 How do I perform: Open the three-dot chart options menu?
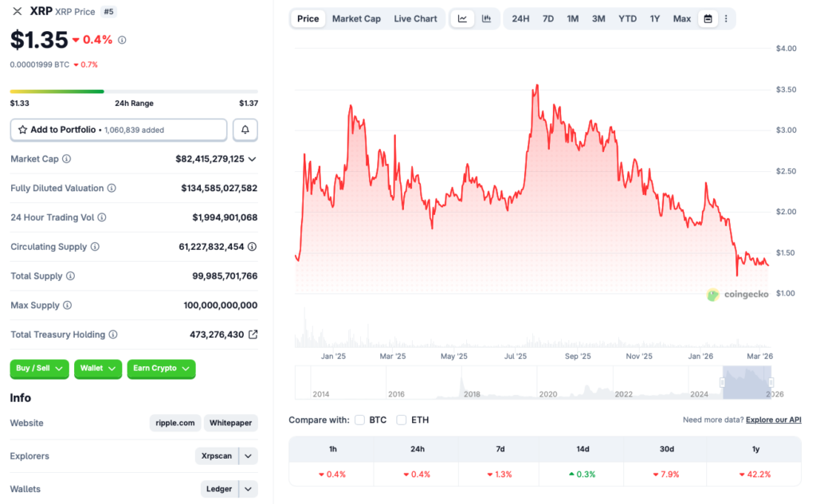(726, 18)
